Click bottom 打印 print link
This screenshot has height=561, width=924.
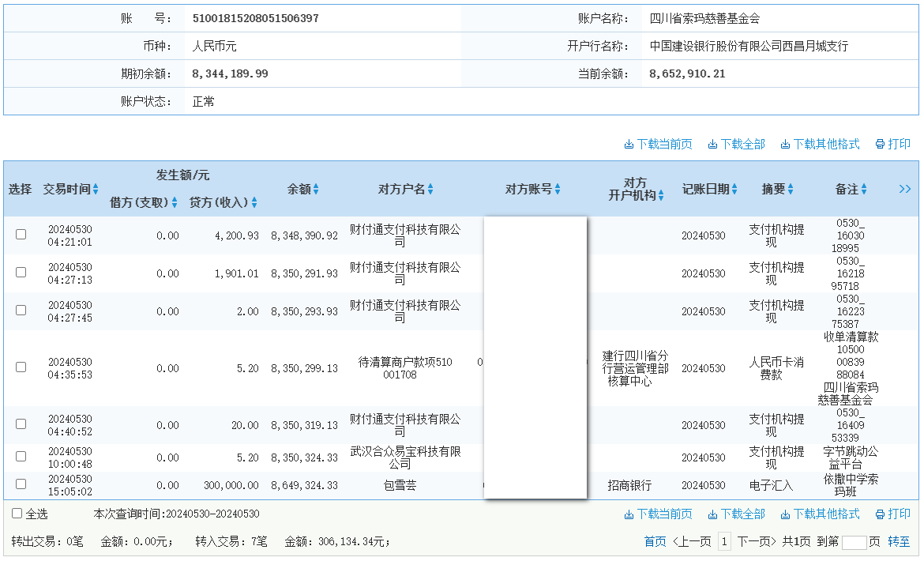pyautogui.click(x=892, y=514)
